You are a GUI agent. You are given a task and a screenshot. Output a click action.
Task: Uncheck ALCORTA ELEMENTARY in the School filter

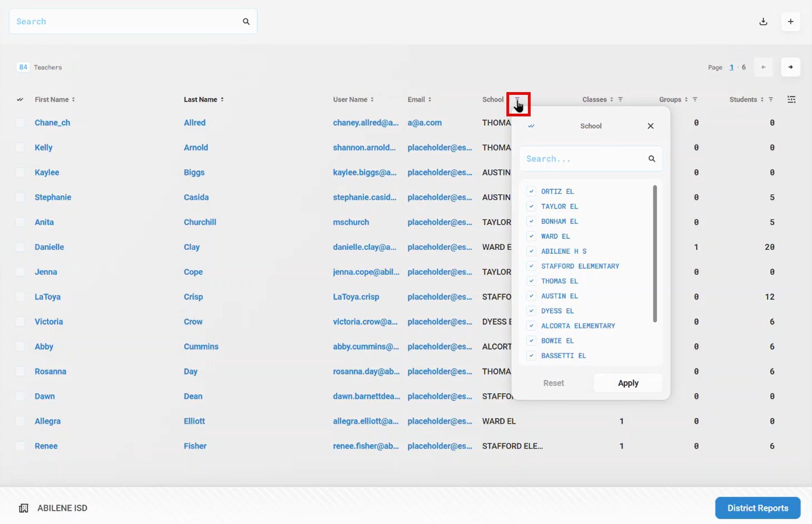tap(531, 325)
